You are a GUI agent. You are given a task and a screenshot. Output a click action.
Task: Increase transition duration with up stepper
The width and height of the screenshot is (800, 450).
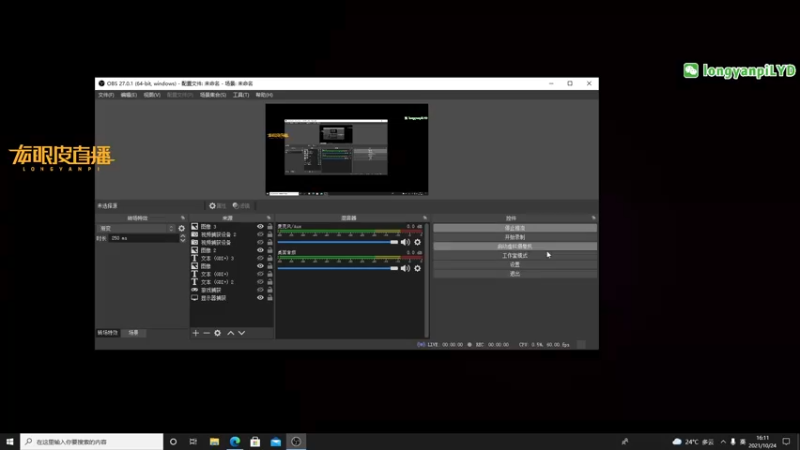(x=183, y=236)
